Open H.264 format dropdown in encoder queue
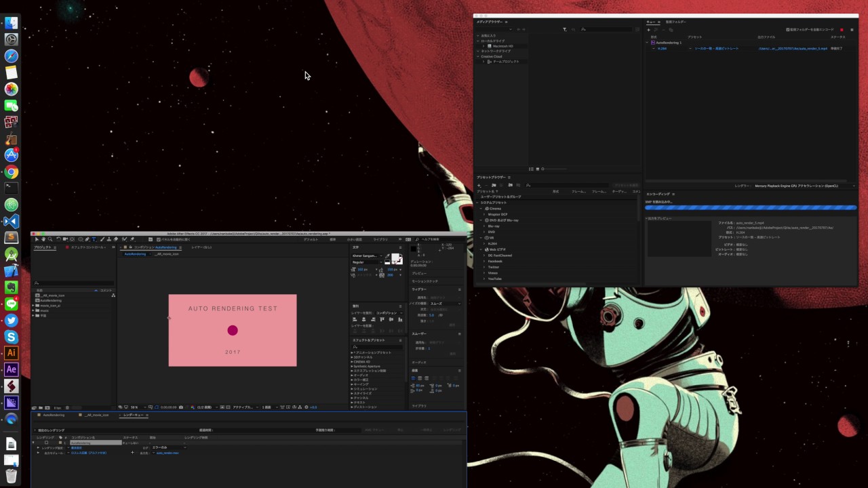Screen dimensions: 868x488 pos(654,49)
